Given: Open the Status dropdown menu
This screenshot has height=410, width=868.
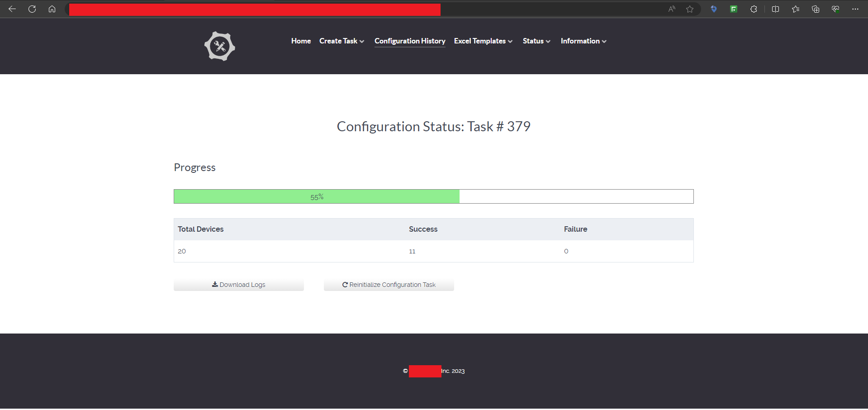Looking at the screenshot, I should [x=536, y=41].
